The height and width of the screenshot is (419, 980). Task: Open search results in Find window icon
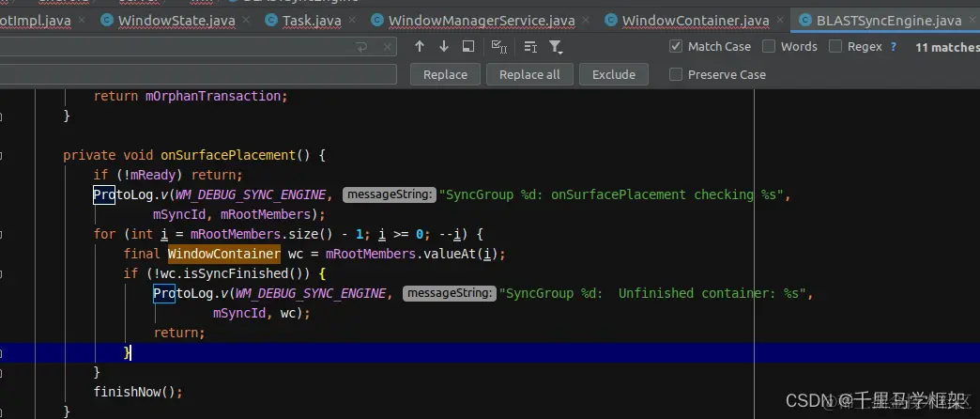point(468,46)
